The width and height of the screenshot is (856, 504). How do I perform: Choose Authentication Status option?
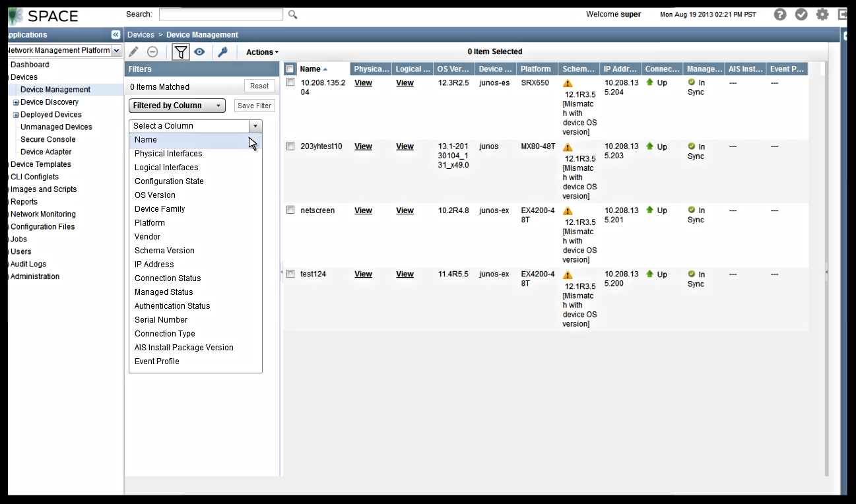pyautogui.click(x=195, y=306)
